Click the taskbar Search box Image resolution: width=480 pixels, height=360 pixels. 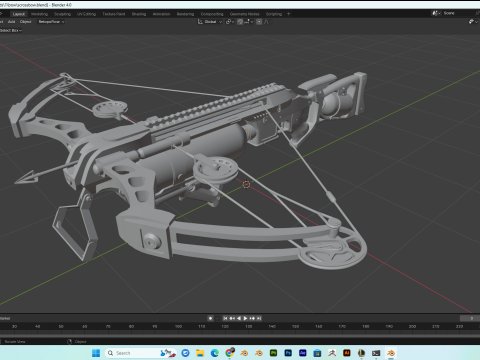point(140,353)
